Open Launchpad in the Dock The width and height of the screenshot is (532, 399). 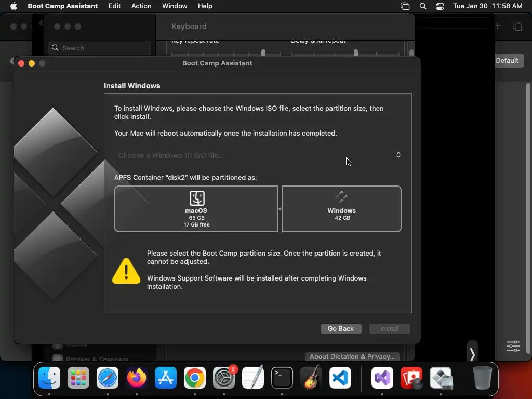point(78,378)
